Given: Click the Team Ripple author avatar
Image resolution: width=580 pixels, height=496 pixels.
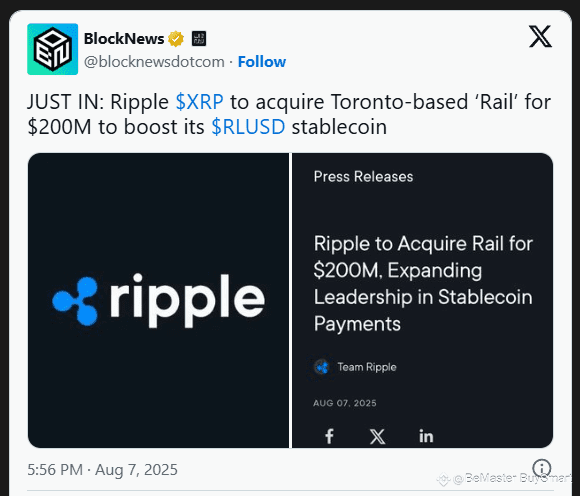Looking at the screenshot, I should pos(322,367).
